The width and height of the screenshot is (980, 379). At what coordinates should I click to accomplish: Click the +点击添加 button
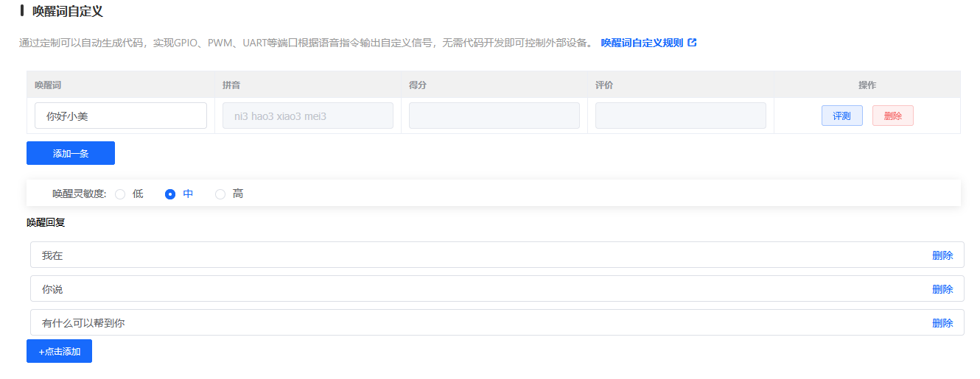pyautogui.click(x=59, y=351)
